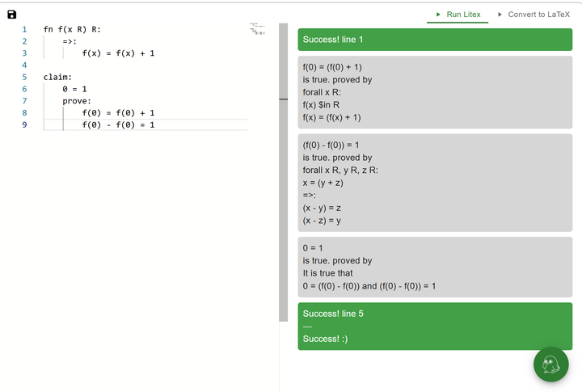This screenshot has height=392, width=582.
Task: Select line number 5 in gutter
Action: [24, 77]
